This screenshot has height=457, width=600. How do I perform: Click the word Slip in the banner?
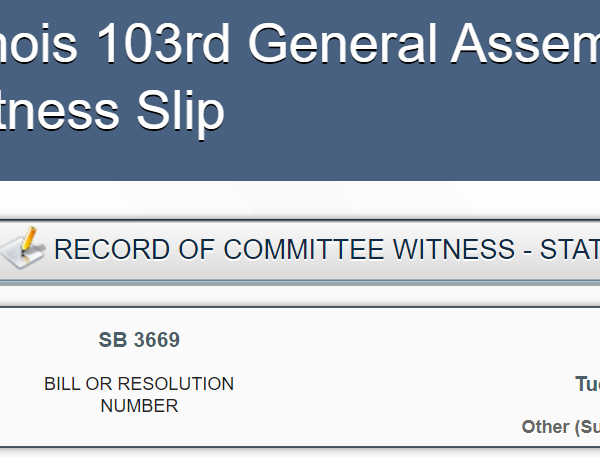[180, 111]
